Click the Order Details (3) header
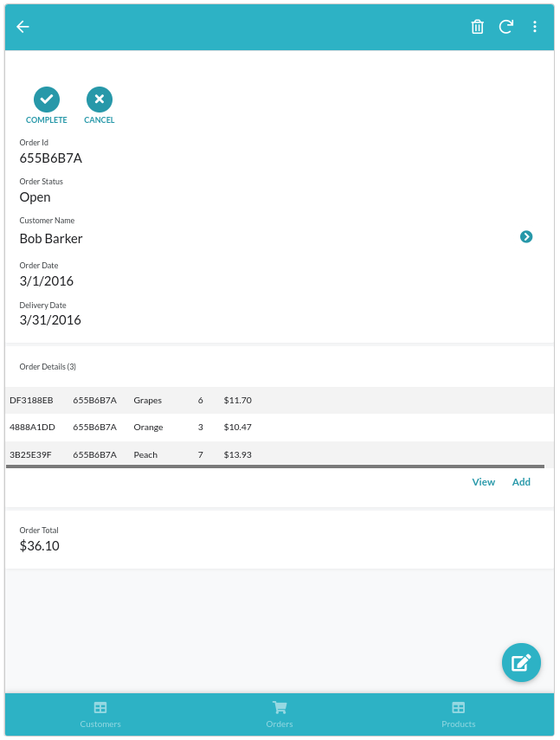This screenshot has height=740, width=560. [x=48, y=367]
